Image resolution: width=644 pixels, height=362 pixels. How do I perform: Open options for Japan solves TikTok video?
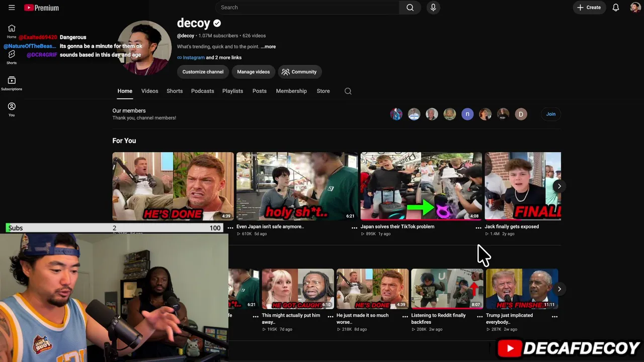[478, 228]
